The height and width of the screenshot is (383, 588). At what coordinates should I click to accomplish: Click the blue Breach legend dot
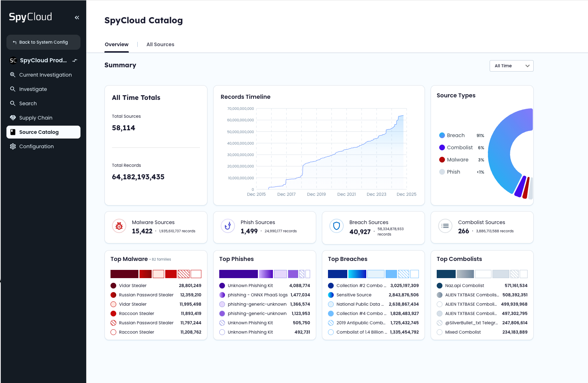(x=442, y=135)
